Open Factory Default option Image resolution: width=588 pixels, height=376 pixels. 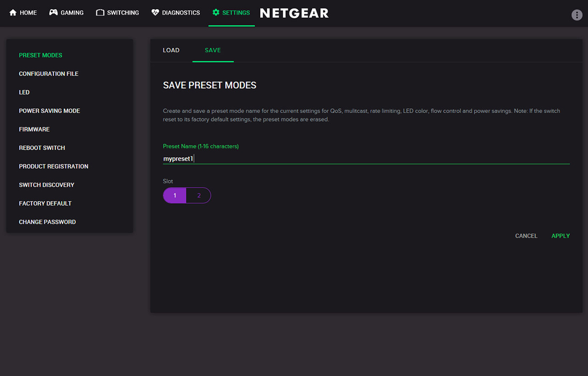(x=45, y=204)
